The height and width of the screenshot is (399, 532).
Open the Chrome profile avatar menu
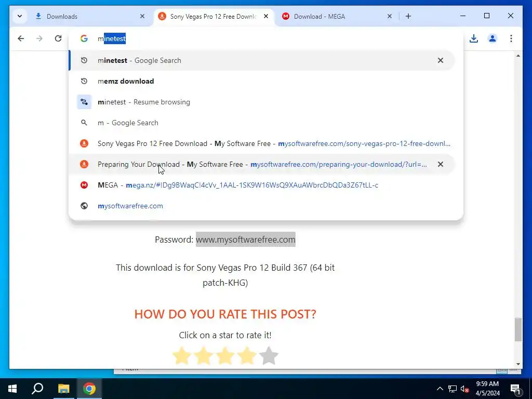click(493, 38)
